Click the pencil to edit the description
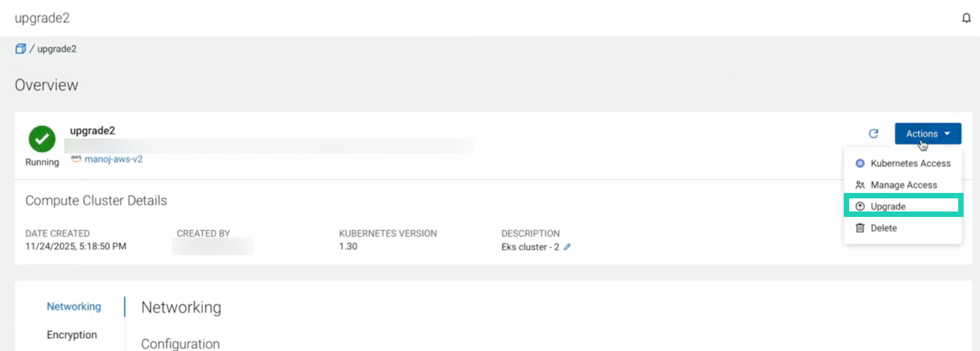Screen dimensions: 980x351 click(568, 247)
